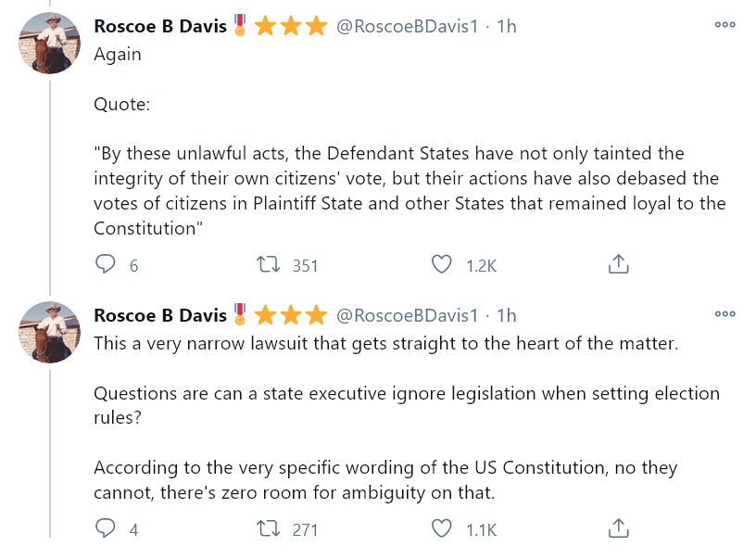
Task: Share the second tweet via share icon
Action: [618, 529]
